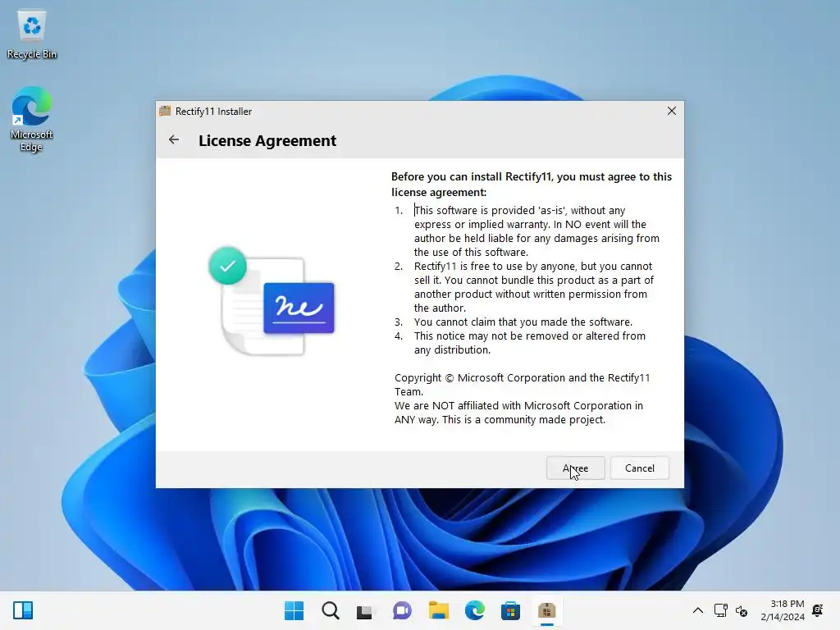Click the text "This software is provided 'as-is'"
The height and width of the screenshot is (630, 840).
tap(490, 211)
